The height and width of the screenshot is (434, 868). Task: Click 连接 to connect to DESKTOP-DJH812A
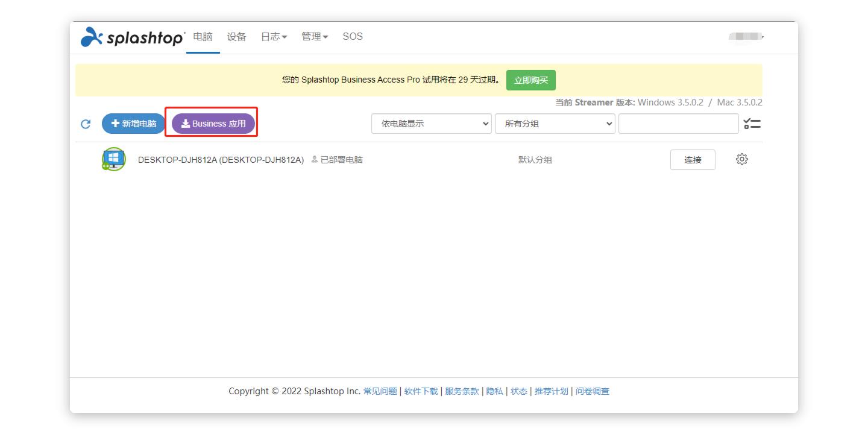pos(693,159)
